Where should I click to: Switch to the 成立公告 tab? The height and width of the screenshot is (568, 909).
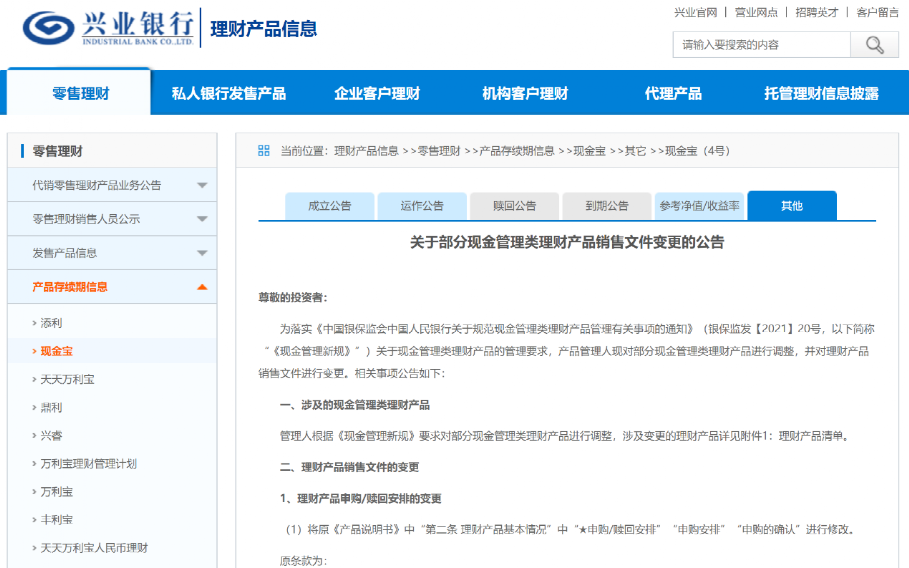[329, 206]
